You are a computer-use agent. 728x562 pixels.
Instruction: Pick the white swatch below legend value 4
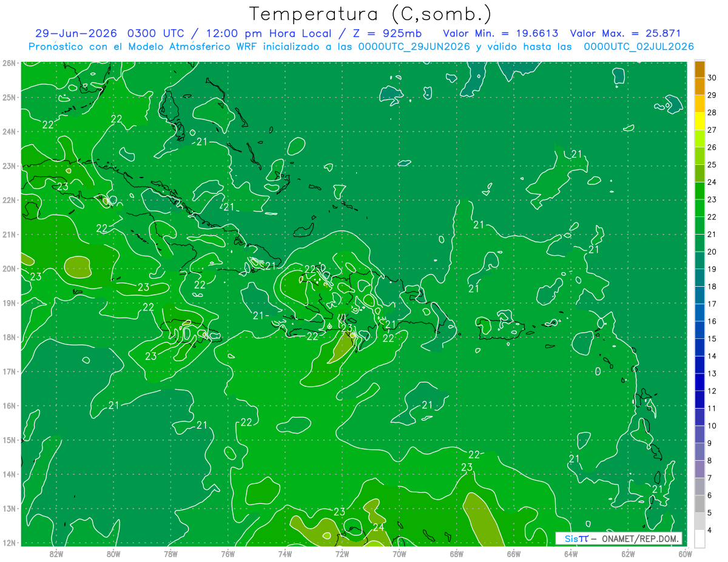[699, 538]
